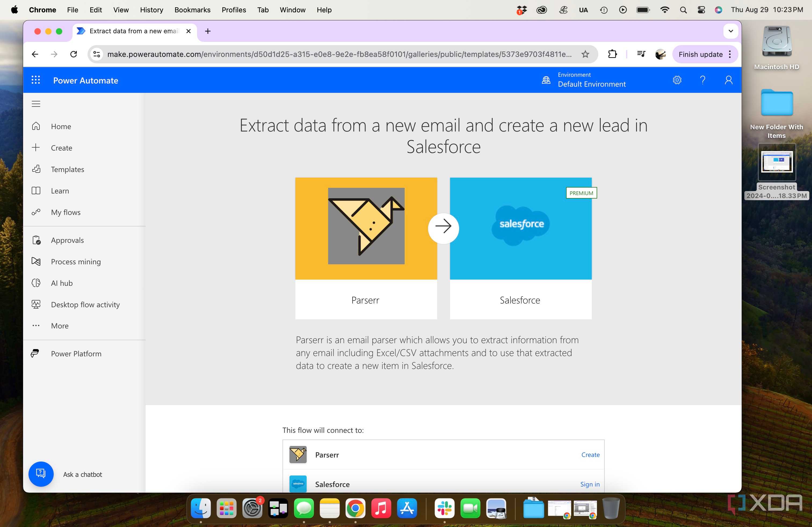Go back using the browser back arrow
Image resolution: width=812 pixels, height=527 pixels.
[x=35, y=54]
